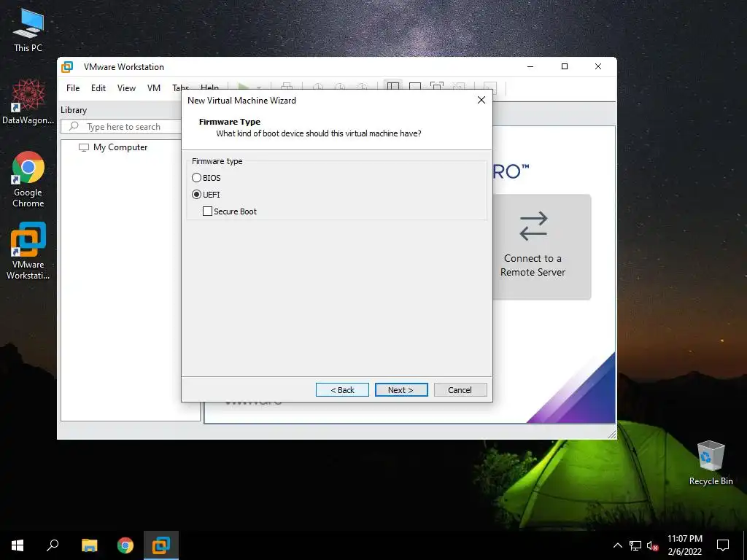
Task: Select VMware Workstation desktop shortcut
Action: tap(28, 251)
